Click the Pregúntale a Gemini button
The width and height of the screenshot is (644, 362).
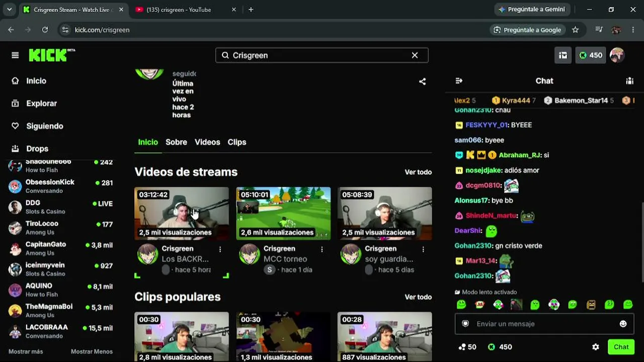531,10
